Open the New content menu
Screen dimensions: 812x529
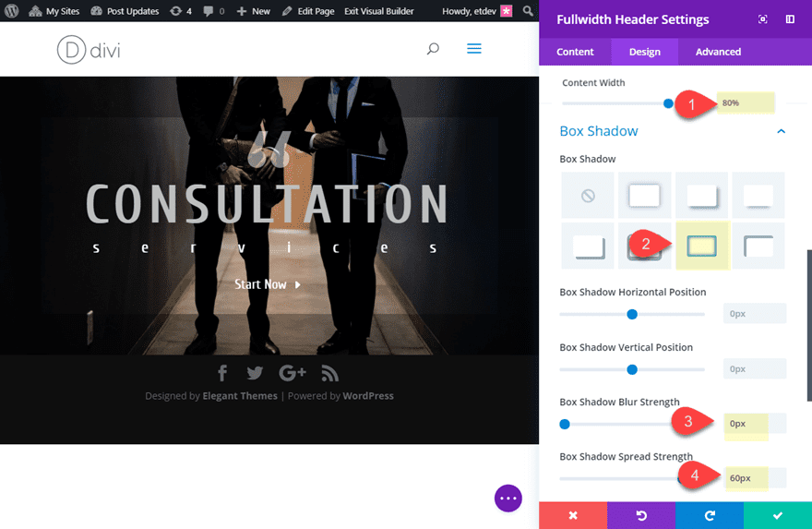click(x=253, y=11)
